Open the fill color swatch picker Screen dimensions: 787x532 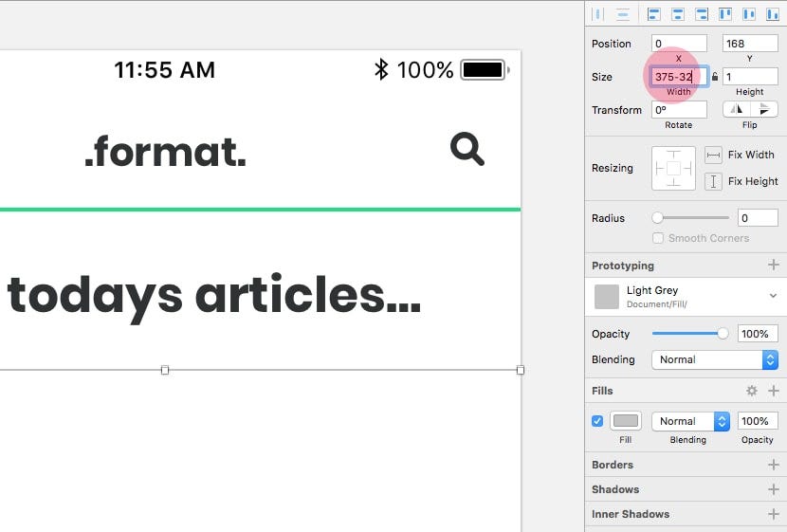click(x=626, y=421)
